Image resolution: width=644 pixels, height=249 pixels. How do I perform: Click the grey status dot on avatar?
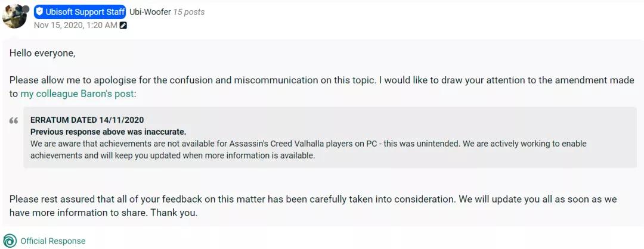[26, 9]
